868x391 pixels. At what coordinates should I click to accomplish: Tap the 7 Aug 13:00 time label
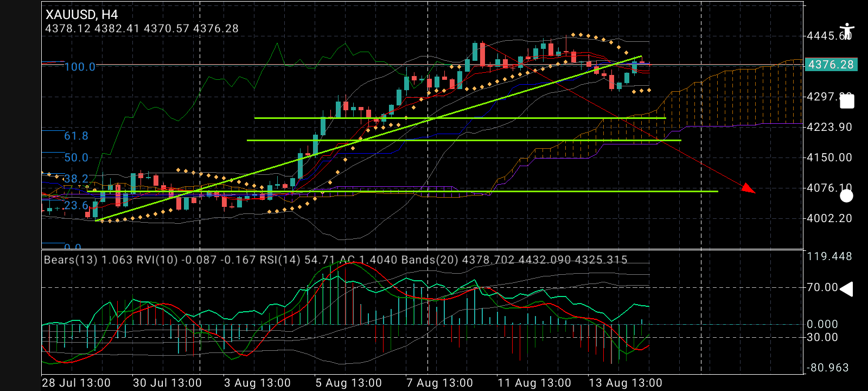click(439, 383)
